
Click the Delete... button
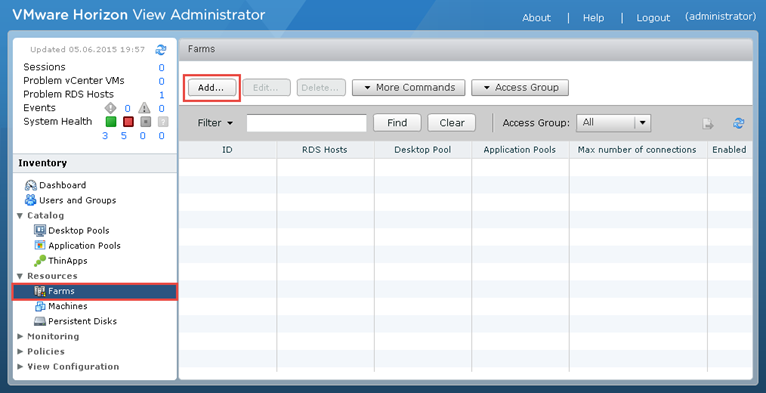(x=321, y=88)
